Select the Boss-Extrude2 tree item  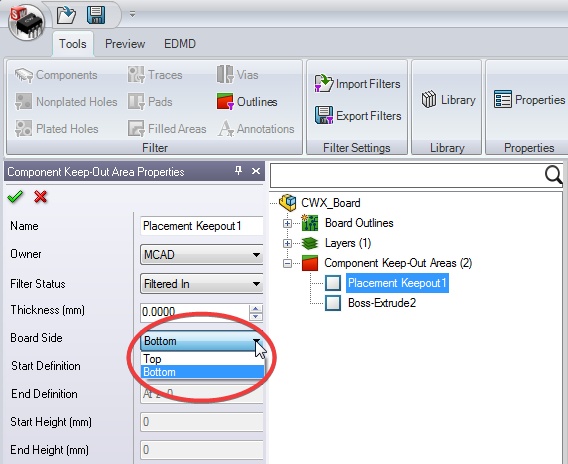[x=382, y=303]
